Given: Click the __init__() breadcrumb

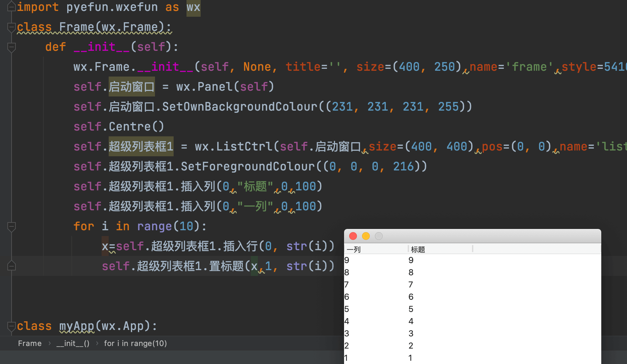Looking at the screenshot, I should (73, 343).
